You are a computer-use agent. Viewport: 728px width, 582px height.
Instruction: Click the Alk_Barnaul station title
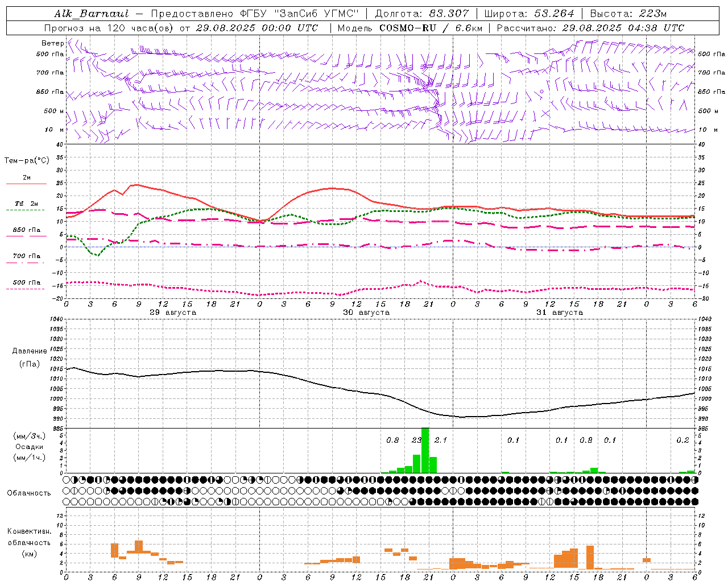[92, 14]
